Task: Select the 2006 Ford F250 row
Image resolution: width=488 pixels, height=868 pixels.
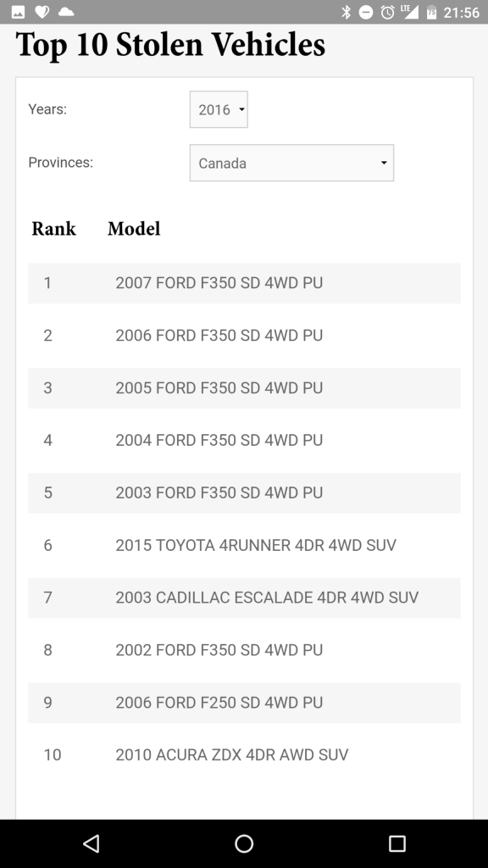Action: pyautogui.click(x=244, y=703)
